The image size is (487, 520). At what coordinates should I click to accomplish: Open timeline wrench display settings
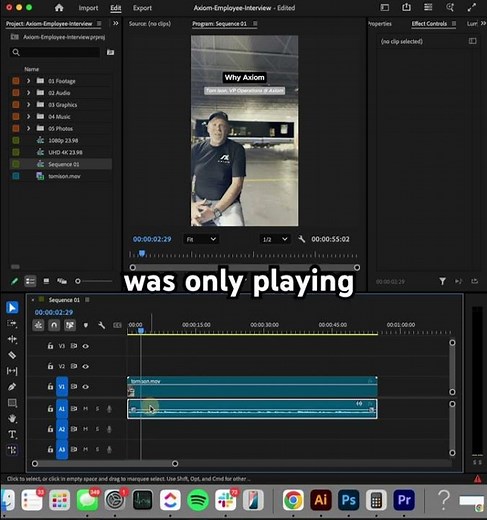point(102,325)
